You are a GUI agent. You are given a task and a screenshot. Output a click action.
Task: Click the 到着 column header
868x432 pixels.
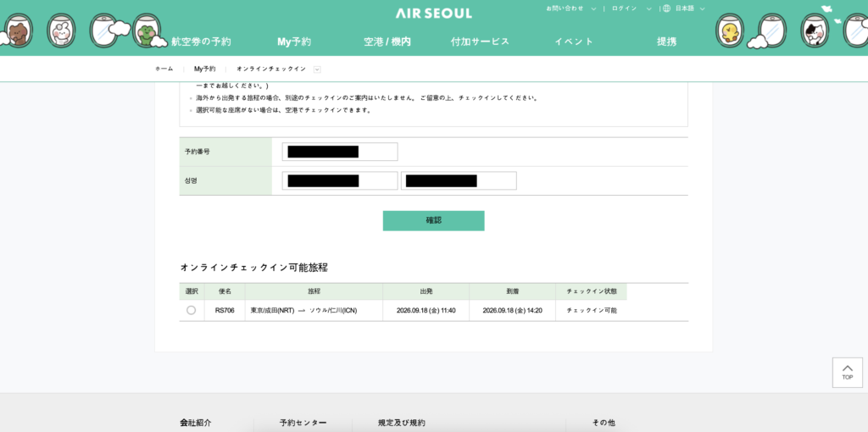click(512, 291)
